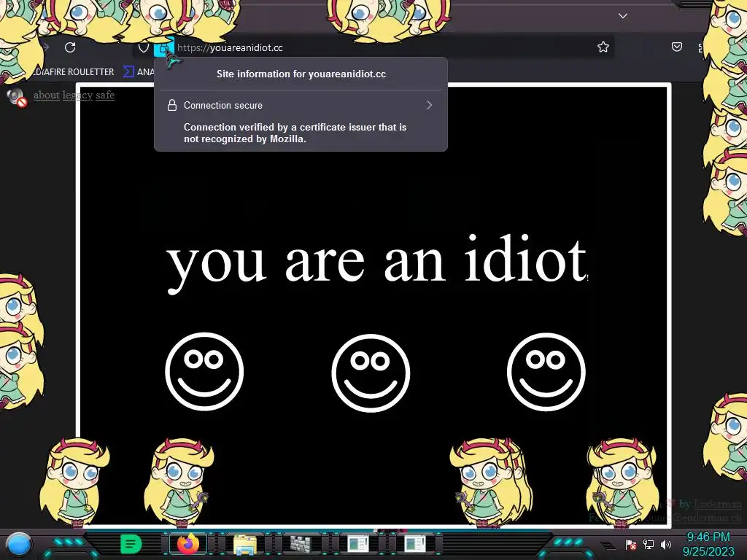Click the certificate issuer not recognized message
The height and width of the screenshot is (560, 747).
point(295,133)
